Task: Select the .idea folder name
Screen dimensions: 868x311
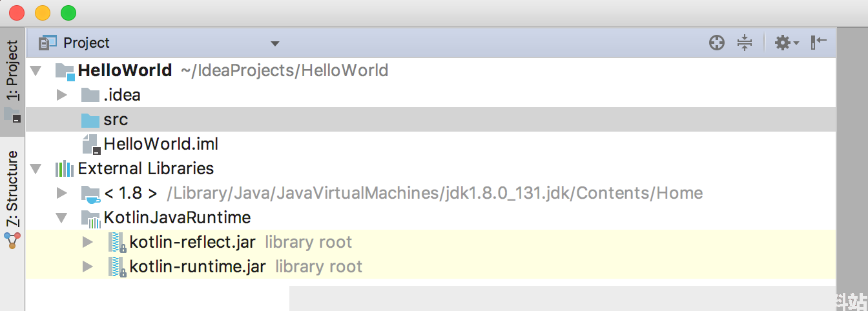Action: (x=122, y=95)
